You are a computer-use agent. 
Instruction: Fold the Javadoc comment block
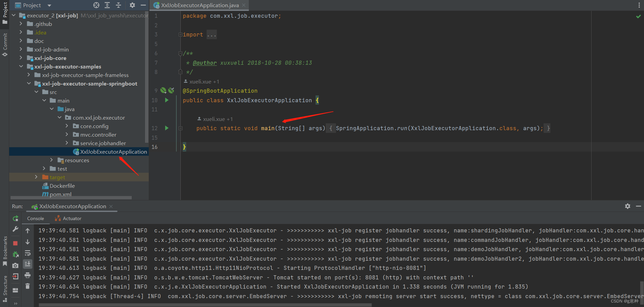(180, 53)
